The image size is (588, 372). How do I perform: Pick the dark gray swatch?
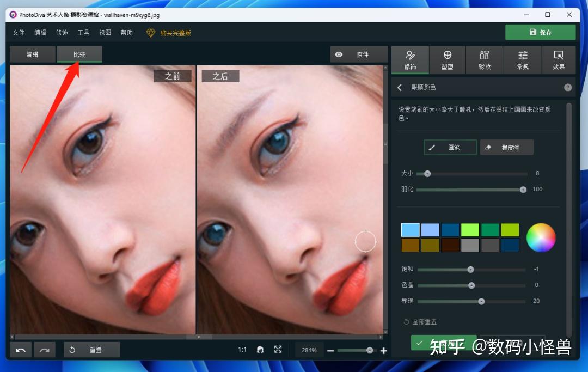click(490, 245)
